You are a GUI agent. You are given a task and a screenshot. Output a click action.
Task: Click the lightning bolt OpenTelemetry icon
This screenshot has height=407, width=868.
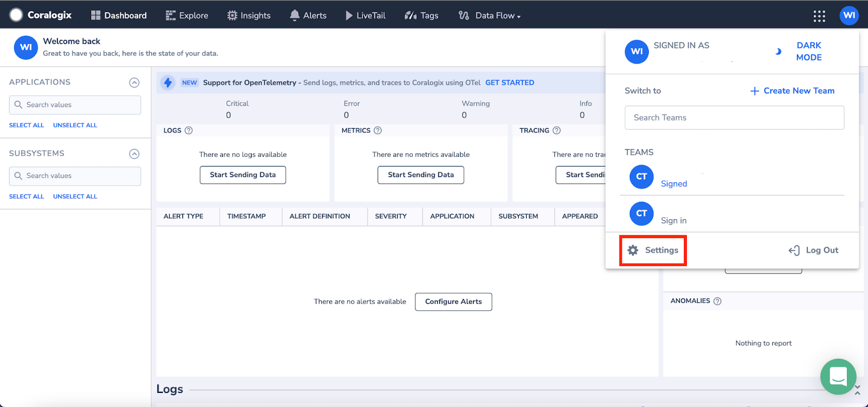point(168,82)
